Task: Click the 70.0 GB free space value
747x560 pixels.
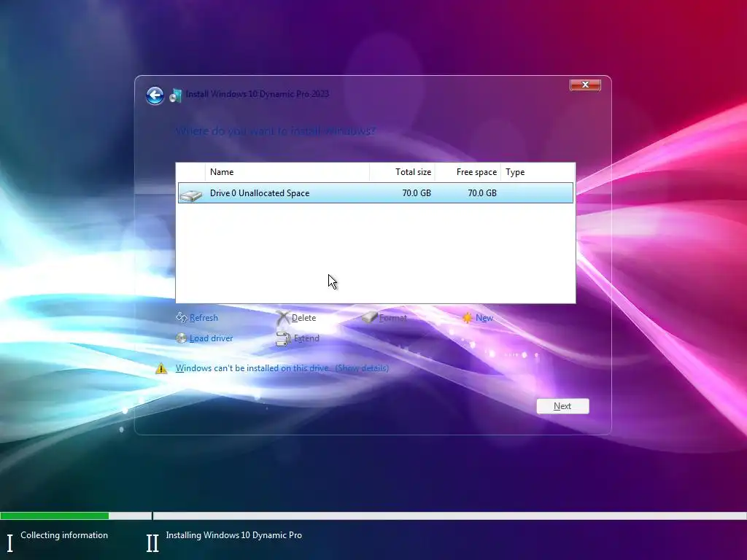Action: pyautogui.click(x=482, y=192)
